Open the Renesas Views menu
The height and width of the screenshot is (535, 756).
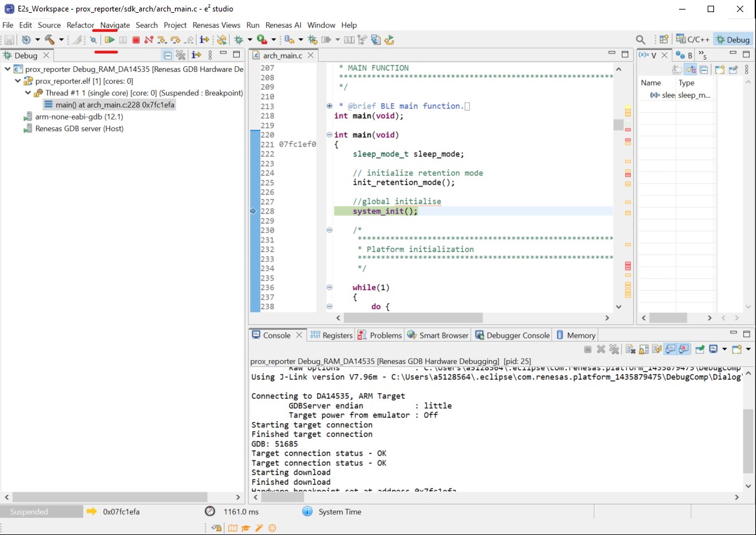tap(216, 25)
